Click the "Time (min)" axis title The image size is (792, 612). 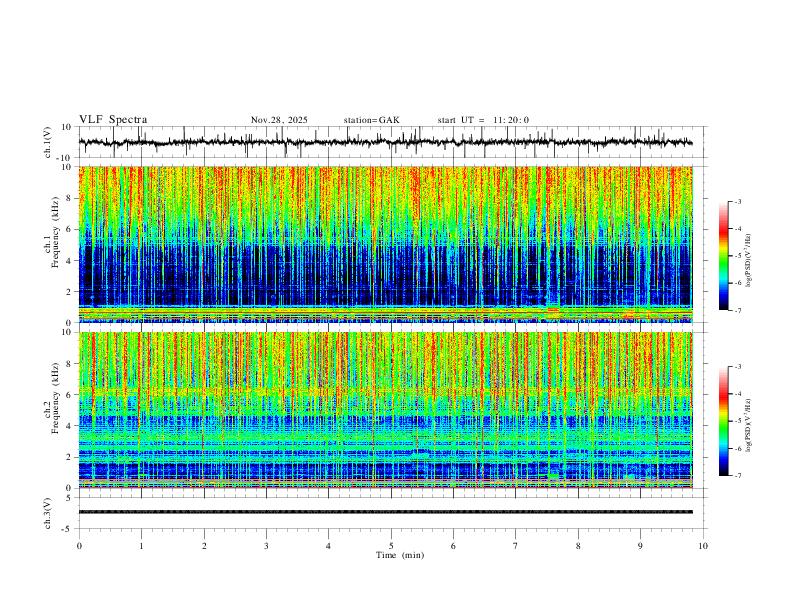[400, 555]
